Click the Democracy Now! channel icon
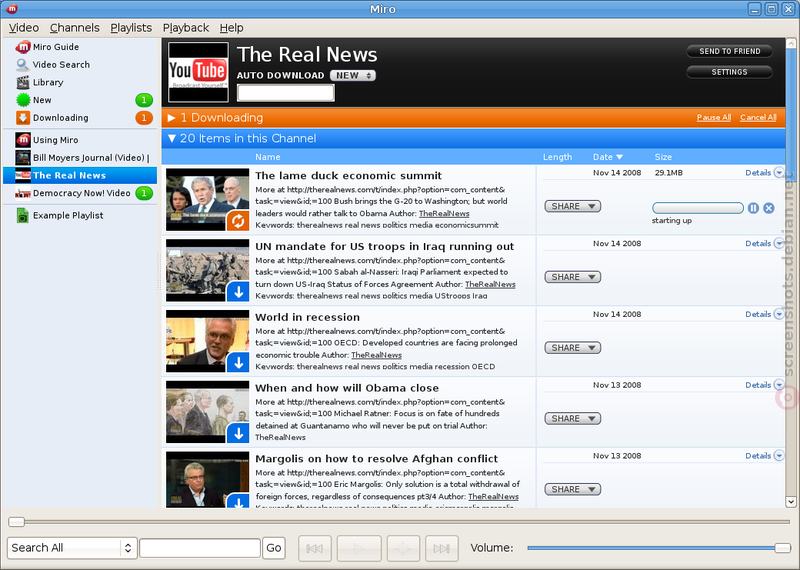This screenshot has width=800, height=570. [x=23, y=193]
